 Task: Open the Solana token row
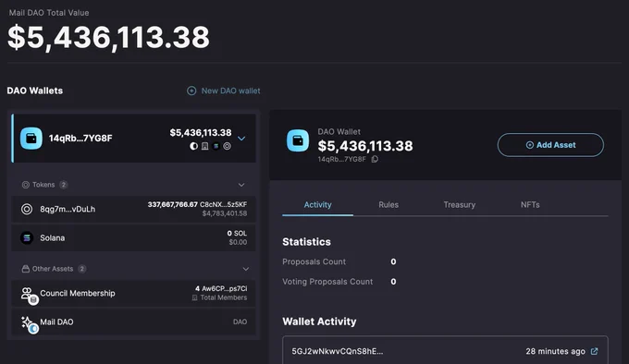point(133,237)
